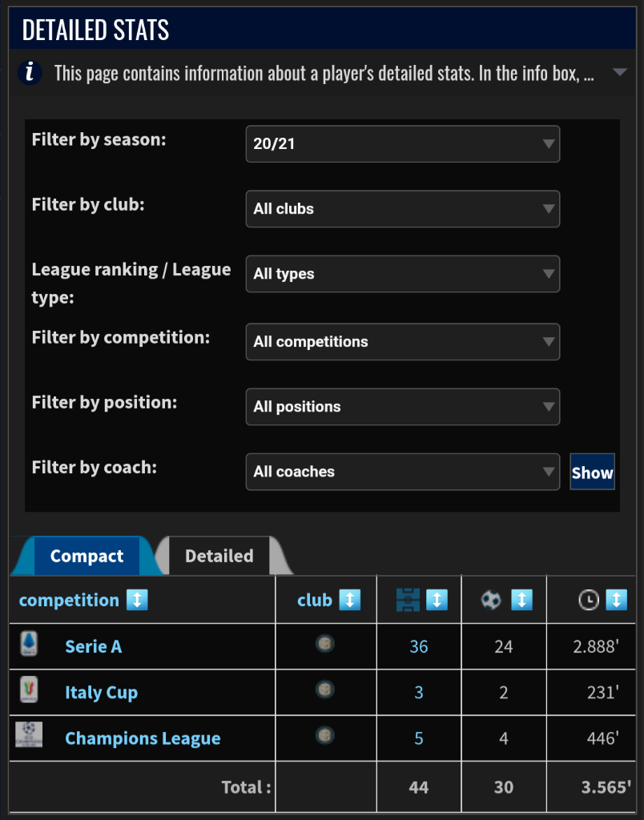Open the coach filter dropdown
This screenshot has width=644, height=820.
(x=402, y=472)
